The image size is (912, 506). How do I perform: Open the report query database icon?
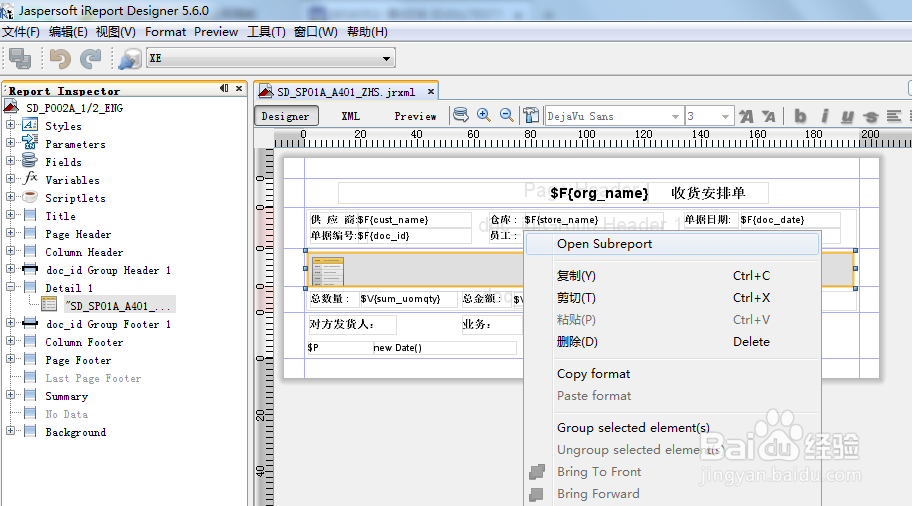tap(461, 115)
